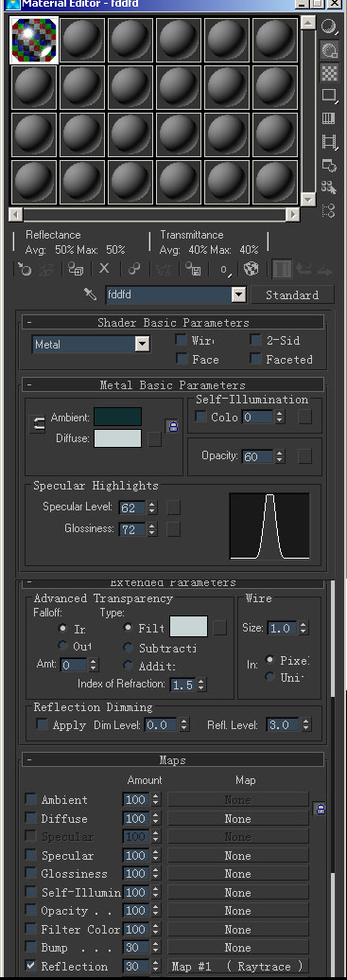Click Put Material to Scene icon

46,269
